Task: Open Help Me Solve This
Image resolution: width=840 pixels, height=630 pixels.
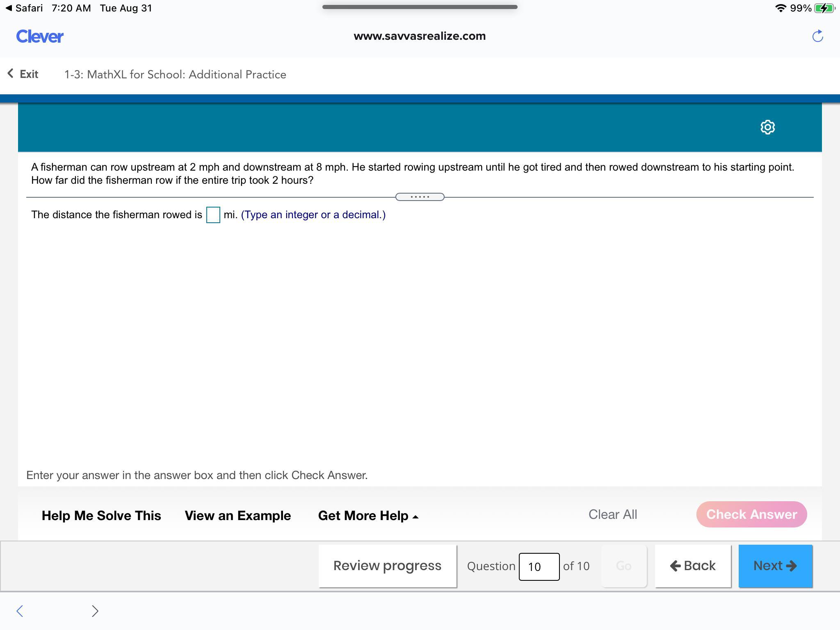Action: [x=101, y=516]
